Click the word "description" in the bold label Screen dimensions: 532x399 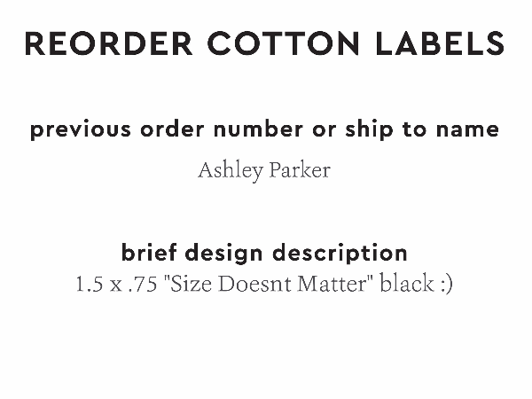pos(340,253)
